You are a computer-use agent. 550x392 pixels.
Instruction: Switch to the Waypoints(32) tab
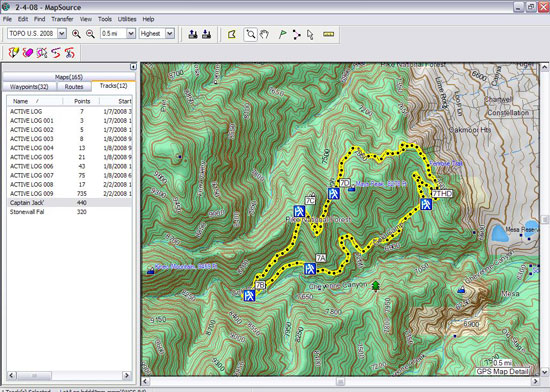coord(29,87)
